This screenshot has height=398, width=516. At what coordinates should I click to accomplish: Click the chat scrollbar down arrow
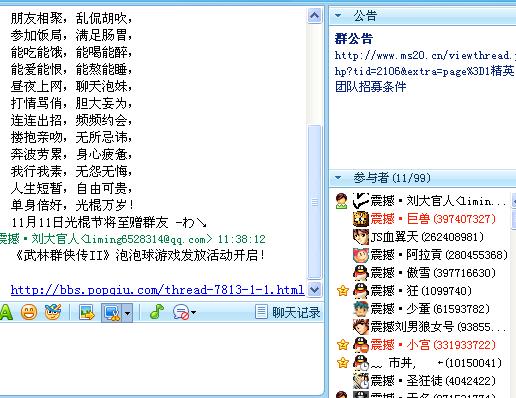tap(314, 289)
